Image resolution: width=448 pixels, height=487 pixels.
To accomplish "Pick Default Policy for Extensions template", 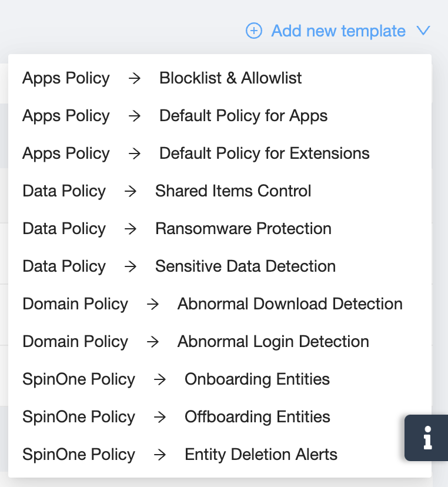I will (264, 154).
